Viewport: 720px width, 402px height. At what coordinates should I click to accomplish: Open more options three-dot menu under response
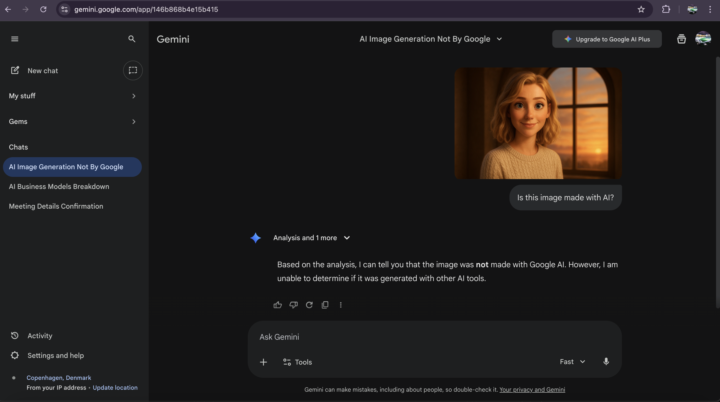341,305
